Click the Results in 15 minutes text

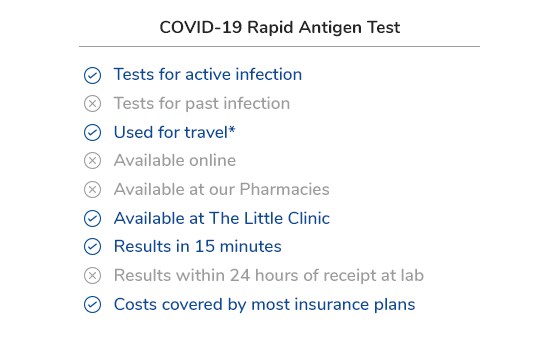click(198, 246)
